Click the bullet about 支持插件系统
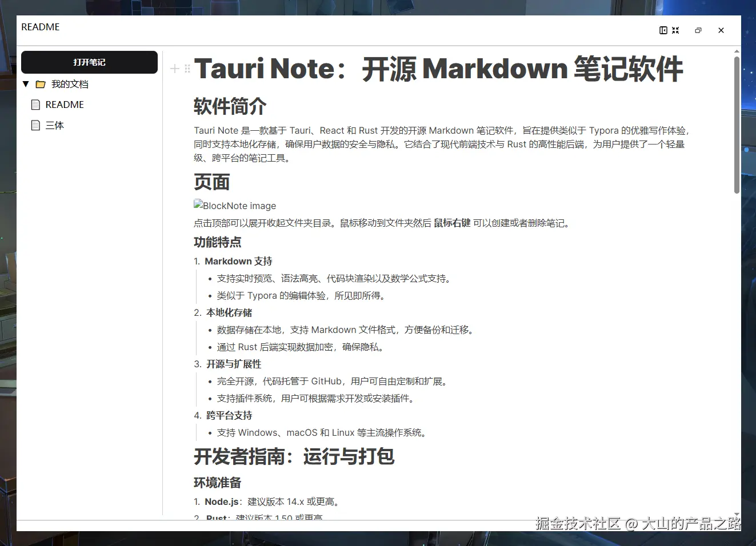756x546 pixels. coord(317,398)
